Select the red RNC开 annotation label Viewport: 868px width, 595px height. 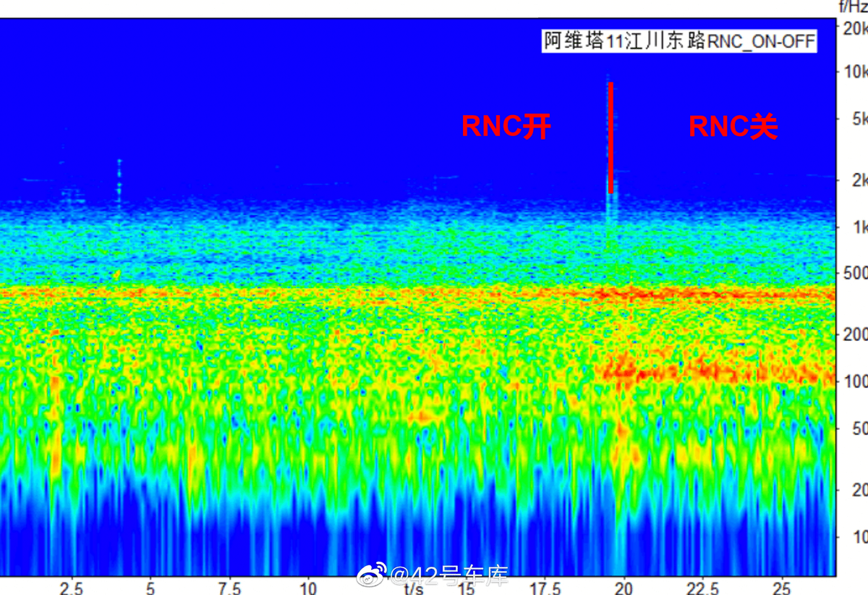pyautogui.click(x=506, y=127)
